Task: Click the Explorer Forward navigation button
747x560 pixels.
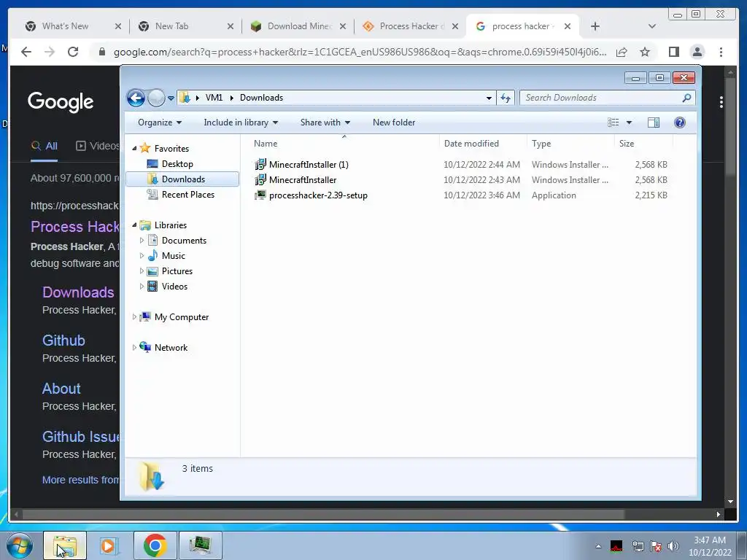Action: tap(156, 98)
